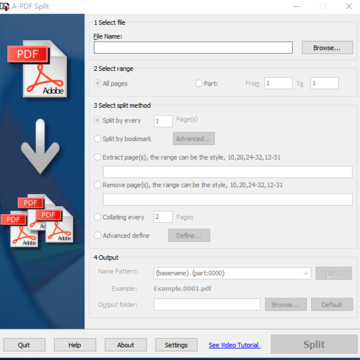
Task: Click the List button beside Name Pattern
Action: [334, 273]
